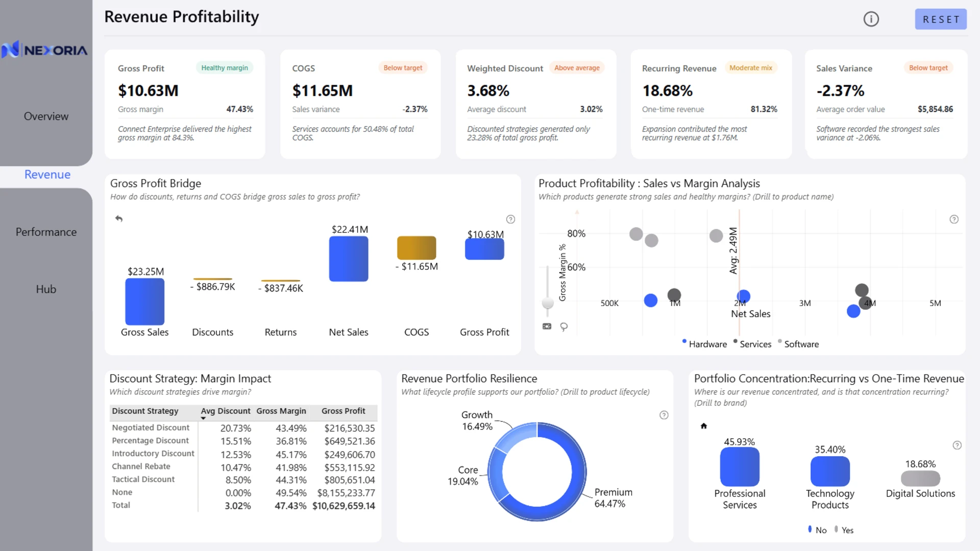The height and width of the screenshot is (551, 980).
Task: Click the Gross Margin column header
Action: click(281, 411)
